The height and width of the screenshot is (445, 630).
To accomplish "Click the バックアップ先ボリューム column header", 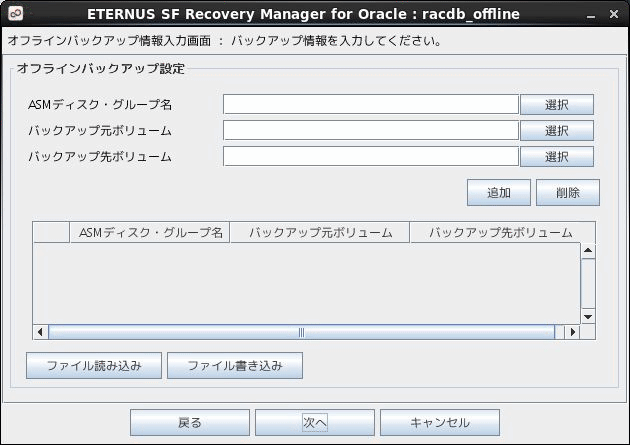I will (502, 232).
